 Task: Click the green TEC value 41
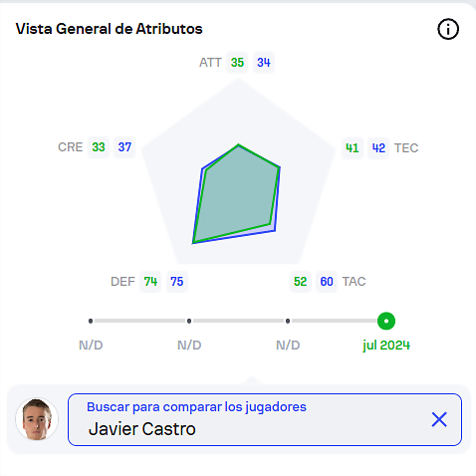coord(353,148)
